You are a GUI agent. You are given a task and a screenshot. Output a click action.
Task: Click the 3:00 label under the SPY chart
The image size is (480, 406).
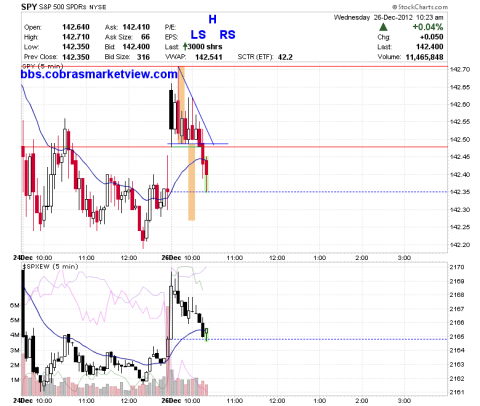404,258
